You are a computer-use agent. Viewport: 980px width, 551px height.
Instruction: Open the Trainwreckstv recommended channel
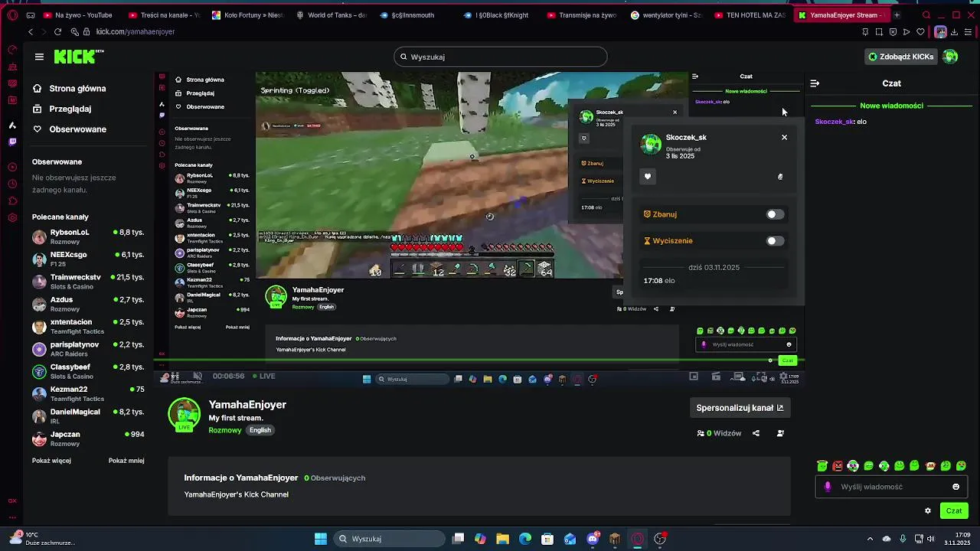(x=88, y=282)
